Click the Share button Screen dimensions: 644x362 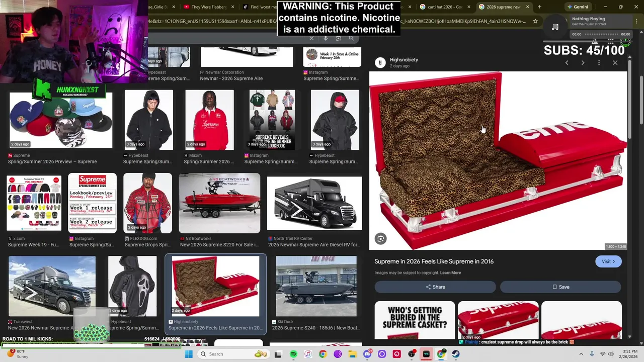[x=435, y=287]
